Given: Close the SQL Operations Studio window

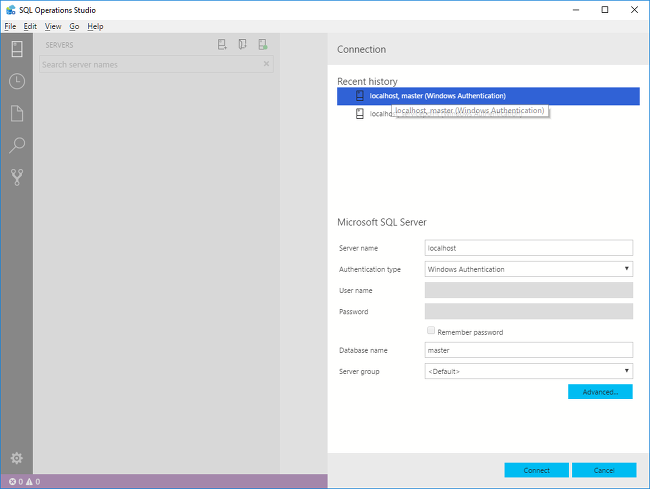Looking at the screenshot, I should (x=634, y=10).
